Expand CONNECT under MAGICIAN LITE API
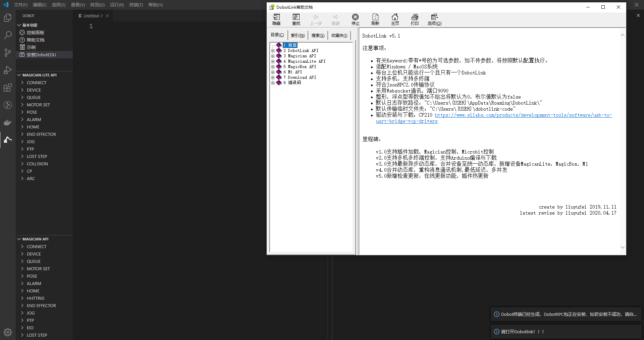The image size is (644, 340). pyautogui.click(x=44, y=82)
